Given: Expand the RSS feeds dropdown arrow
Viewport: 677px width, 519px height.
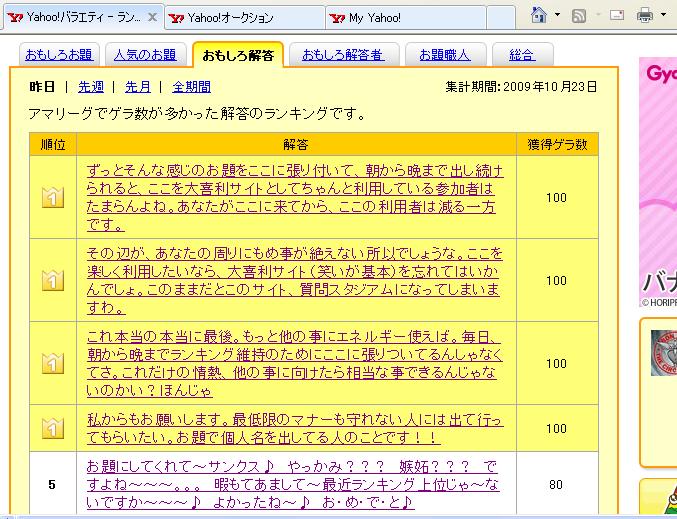Looking at the screenshot, I should click(x=598, y=16).
